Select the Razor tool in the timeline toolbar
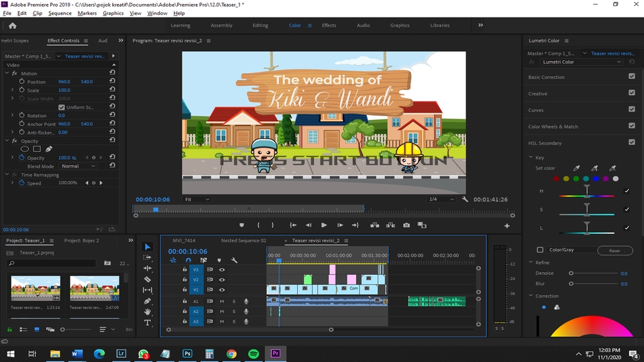The image size is (644, 362). (x=148, y=279)
